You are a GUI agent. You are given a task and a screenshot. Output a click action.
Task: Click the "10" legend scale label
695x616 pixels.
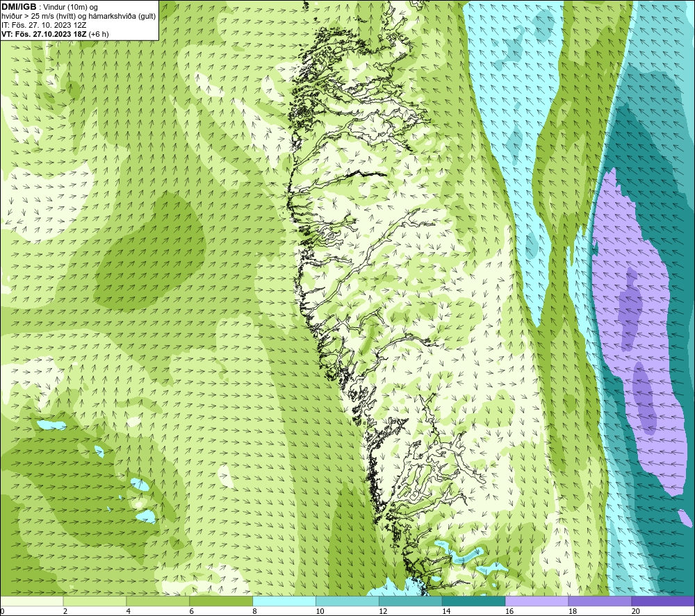[320, 611]
